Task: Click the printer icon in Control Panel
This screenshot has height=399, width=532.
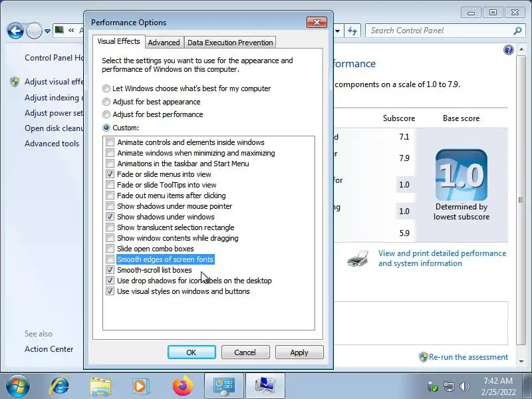Action: [x=358, y=259]
